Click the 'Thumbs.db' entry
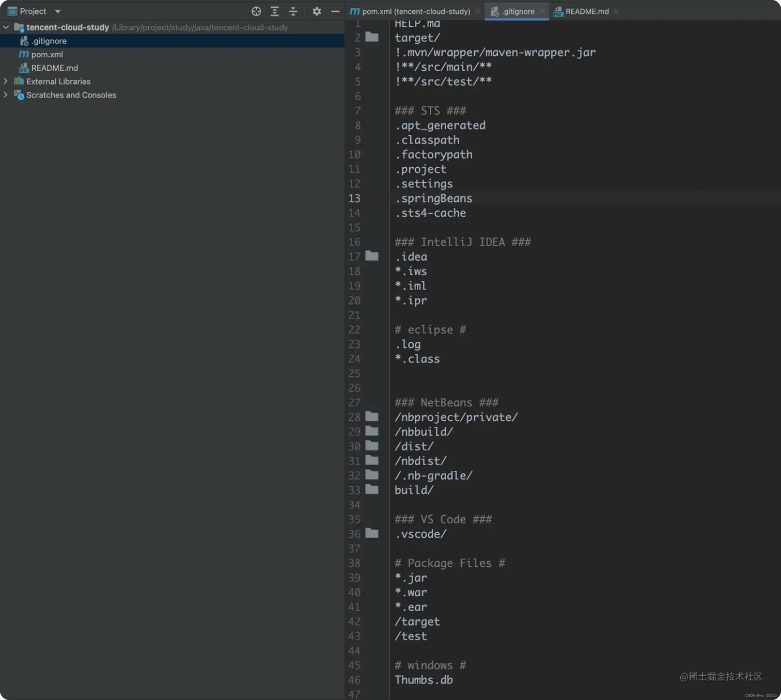This screenshot has height=700, width=781. coord(424,680)
